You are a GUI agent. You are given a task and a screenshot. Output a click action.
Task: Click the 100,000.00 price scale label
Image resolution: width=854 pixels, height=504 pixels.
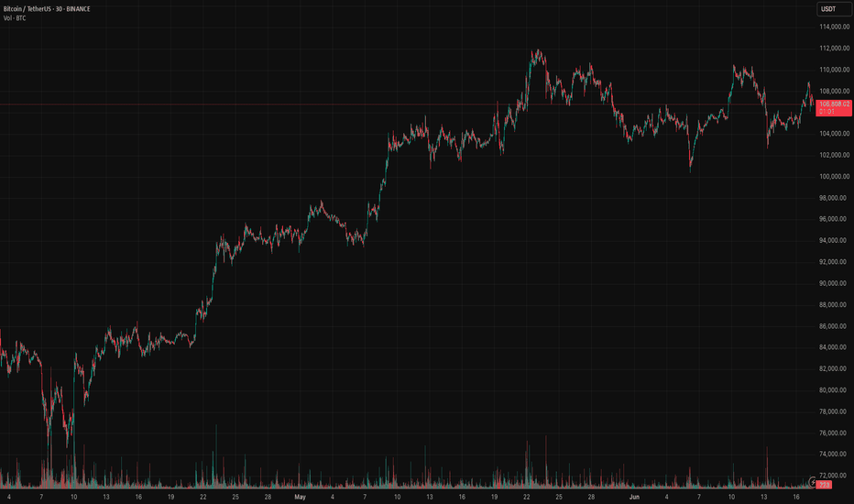tap(834, 177)
